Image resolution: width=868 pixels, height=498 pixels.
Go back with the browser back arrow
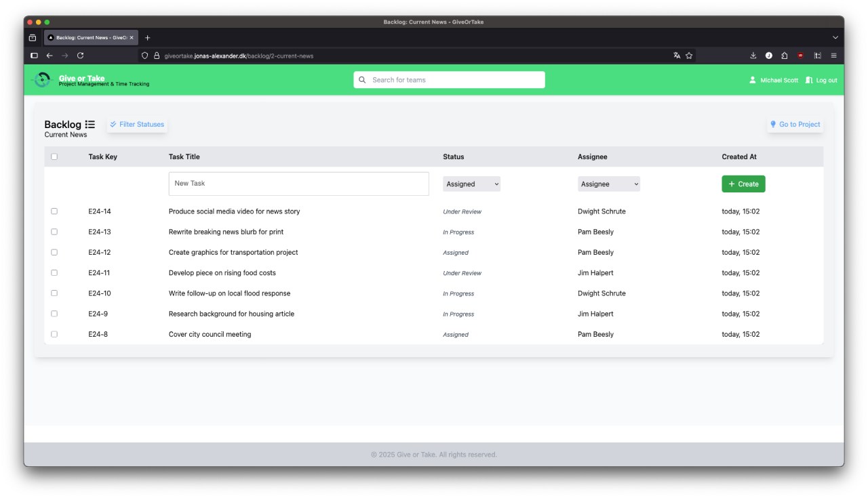(x=50, y=56)
